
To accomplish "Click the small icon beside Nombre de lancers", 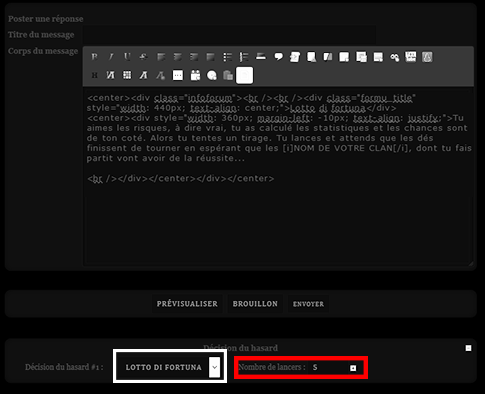I will click(353, 368).
